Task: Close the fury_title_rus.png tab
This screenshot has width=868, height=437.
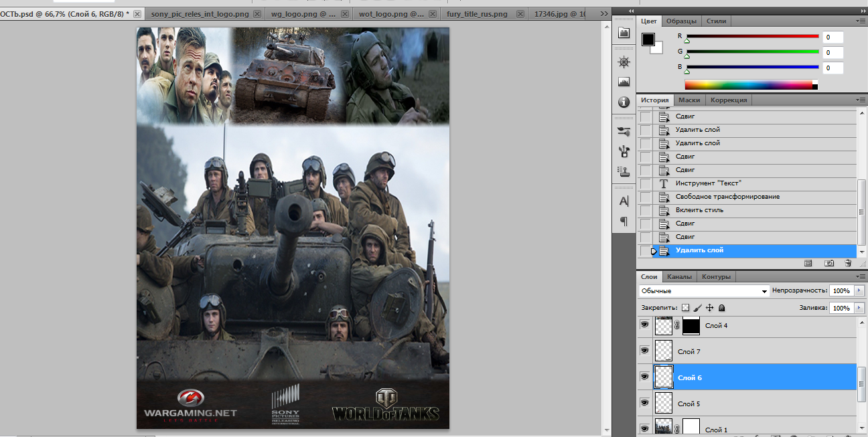Action: pyautogui.click(x=519, y=14)
